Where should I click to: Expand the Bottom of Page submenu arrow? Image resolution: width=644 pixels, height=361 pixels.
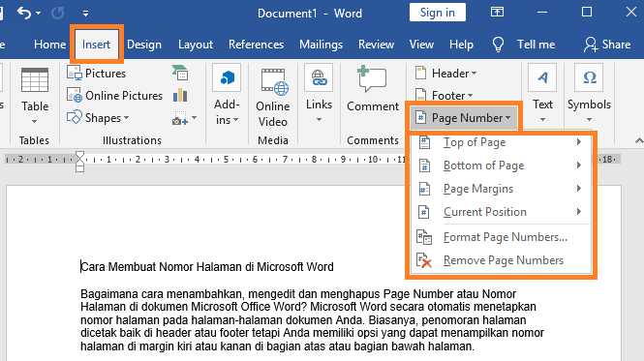tap(579, 165)
